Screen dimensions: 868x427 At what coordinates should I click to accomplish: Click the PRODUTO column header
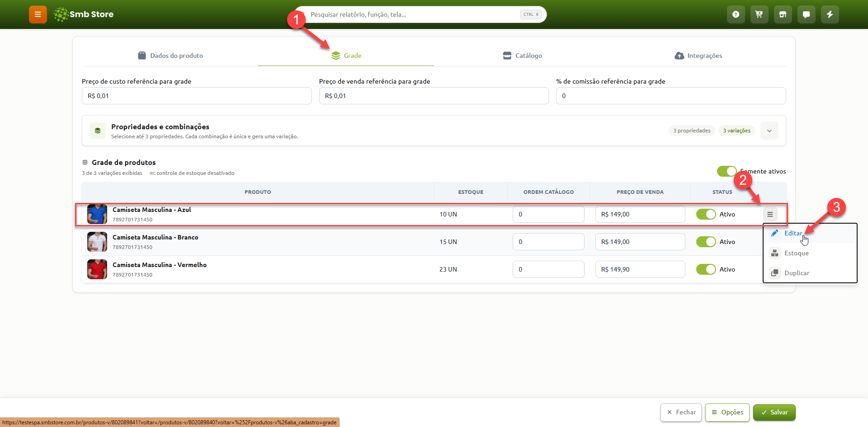tap(258, 192)
